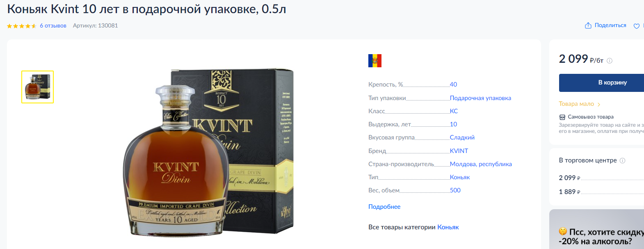Open the info icon beside the 2 099 price
The height and width of the screenshot is (249, 644).
coord(610,61)
